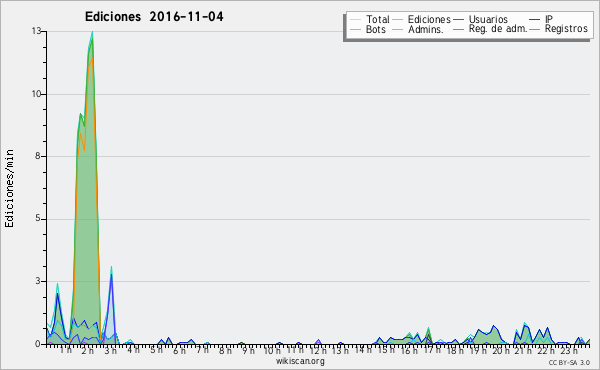Click the orange Bots legend line swatch
This screenshot has width=600, height=370.
(355, 29)
